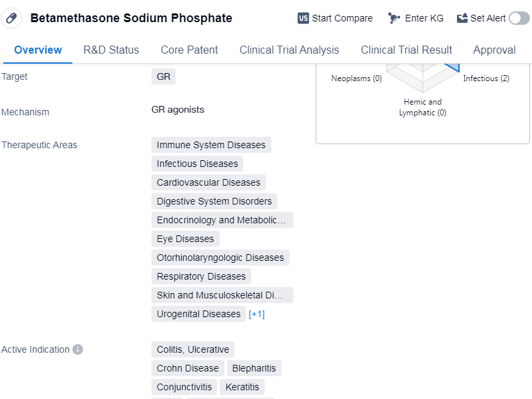Click the pill drug icon beside title
The image size is (532, 399).
tap(11, 18)
